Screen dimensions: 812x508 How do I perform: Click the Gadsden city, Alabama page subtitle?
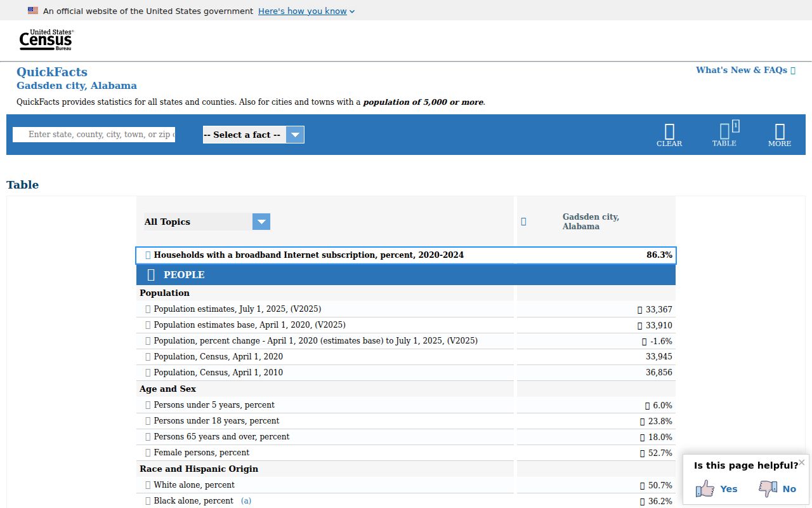pos(77,86)
